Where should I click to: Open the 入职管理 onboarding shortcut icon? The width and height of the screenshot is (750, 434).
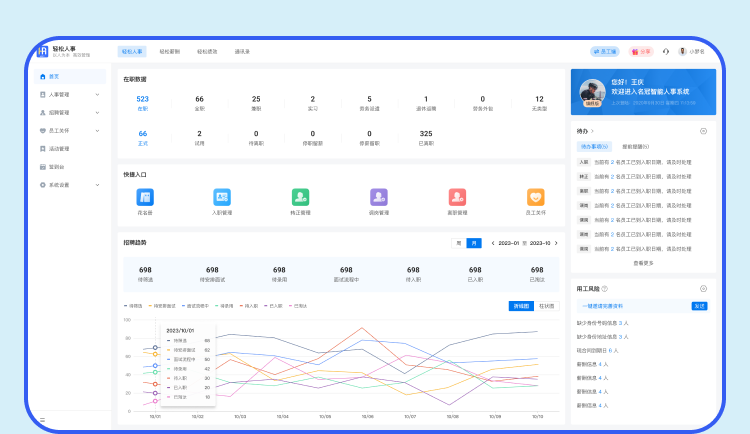click(x=221, y=198)
